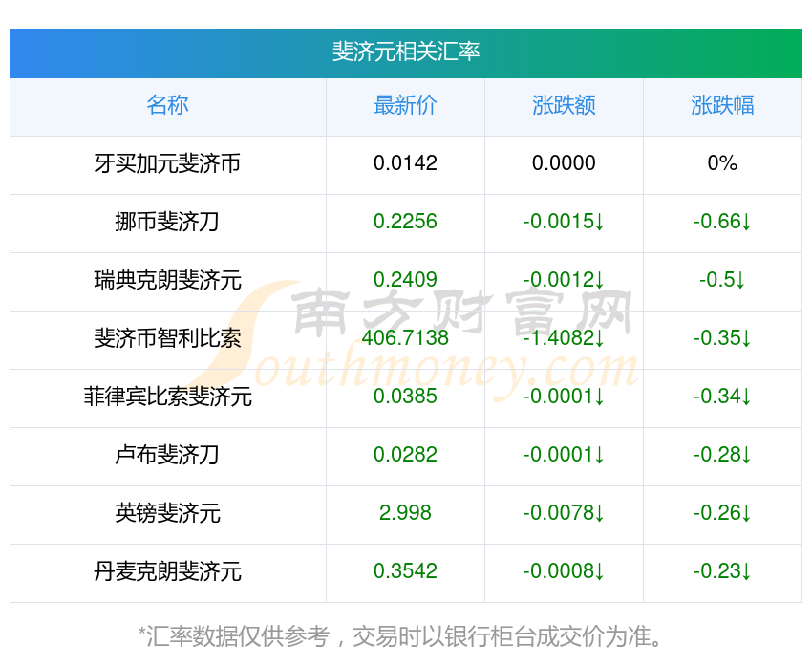The height and width of the screenshot is (666, 812).
Task: Click the 英镑斐济元 row name
Action: tap(167, 513)
